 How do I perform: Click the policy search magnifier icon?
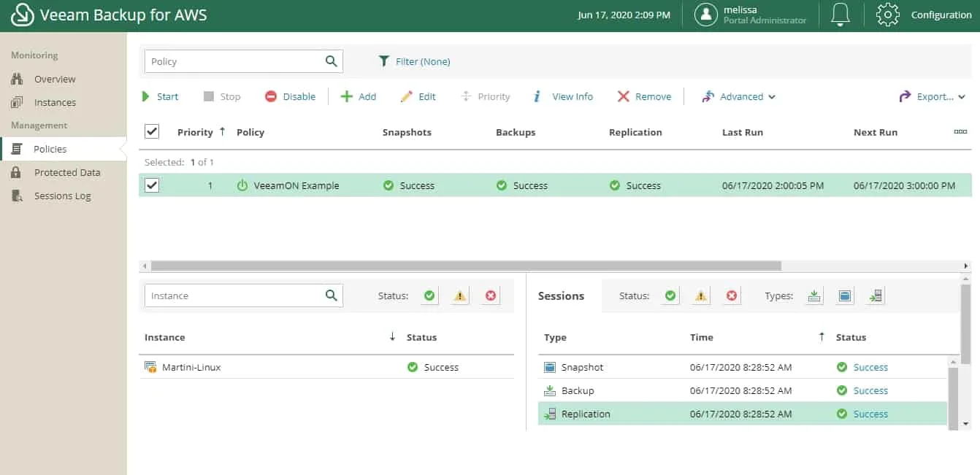coord(332,61)
